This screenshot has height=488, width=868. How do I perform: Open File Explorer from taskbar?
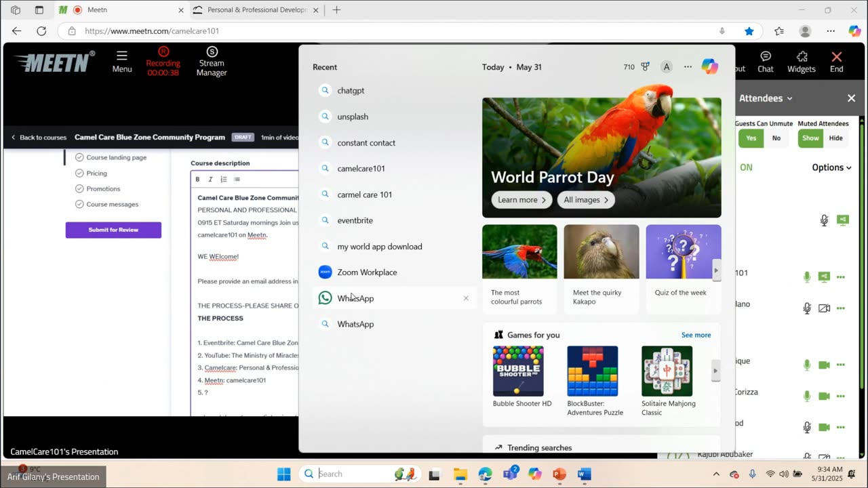460,474
